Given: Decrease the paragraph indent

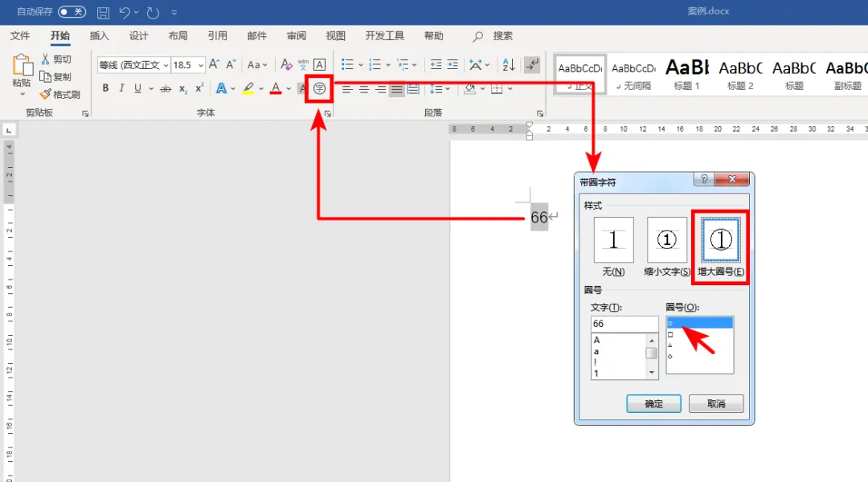Looking at the screenshot, I should tap(436, 65).
